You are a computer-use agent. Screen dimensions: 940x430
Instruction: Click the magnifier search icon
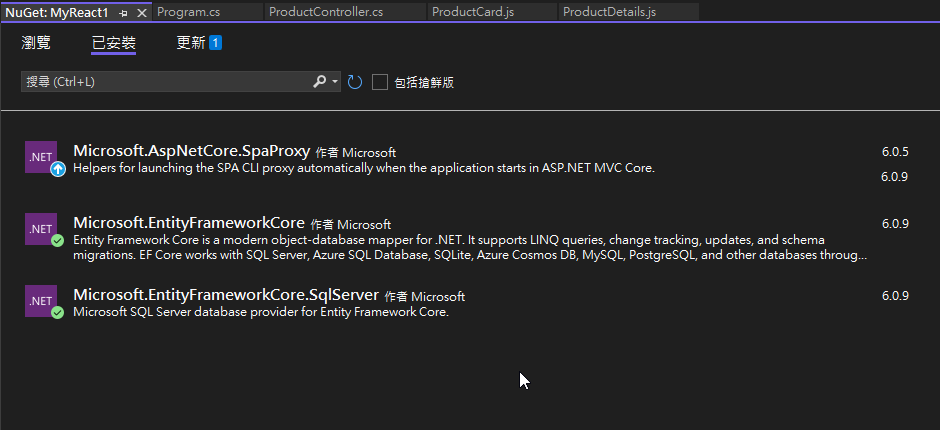pos(320,82)
